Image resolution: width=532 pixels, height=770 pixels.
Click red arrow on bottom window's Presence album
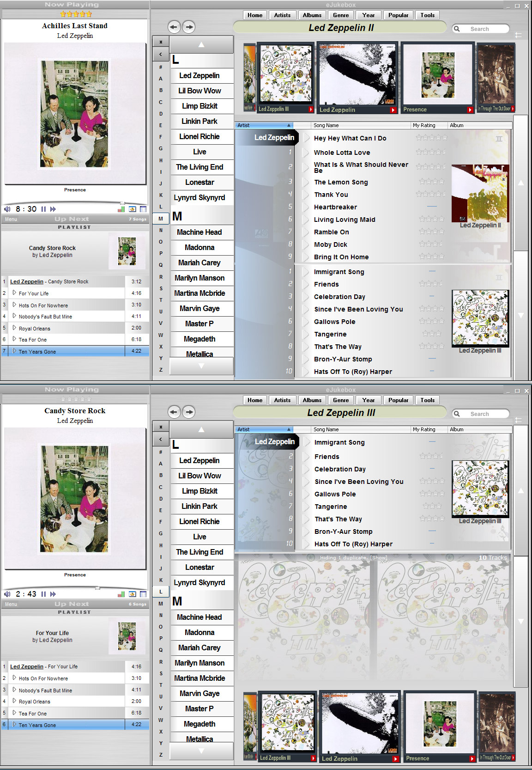pyautogui.click(x=472, y=759)
